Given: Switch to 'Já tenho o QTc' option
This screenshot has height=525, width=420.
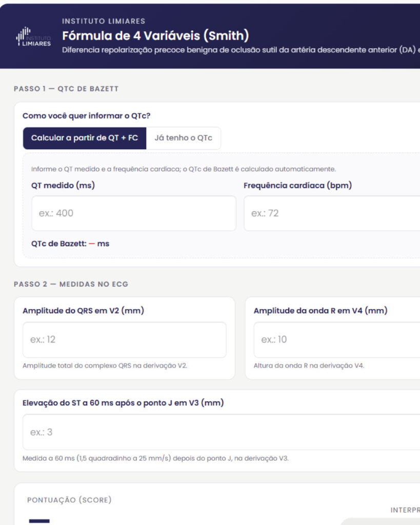Looking at the screenshot, I should point(183,138).
